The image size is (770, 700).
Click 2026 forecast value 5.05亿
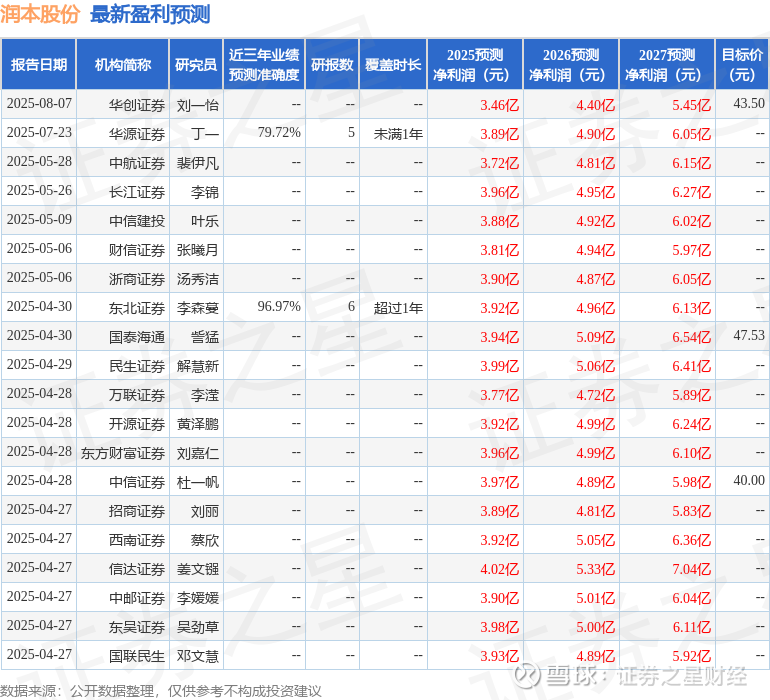[x=596, y=540]
